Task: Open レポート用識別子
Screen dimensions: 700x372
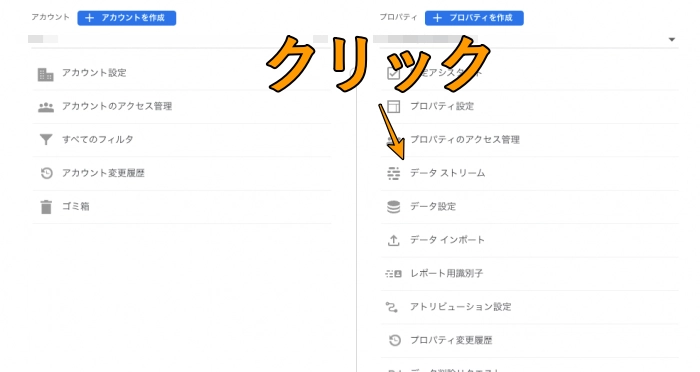Action: (x=446, y=273)
